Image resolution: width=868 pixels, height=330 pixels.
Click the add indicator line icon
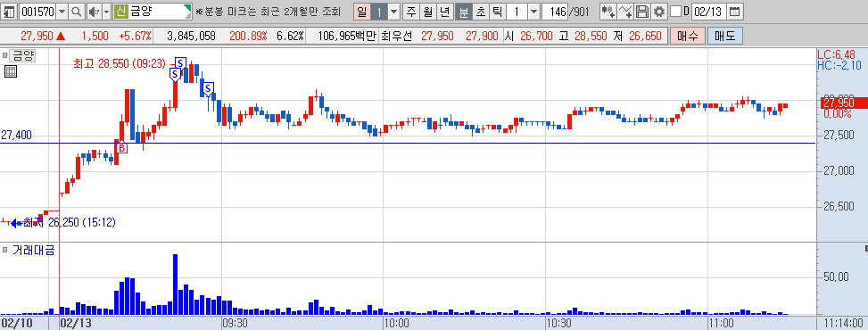coord(625,11)
